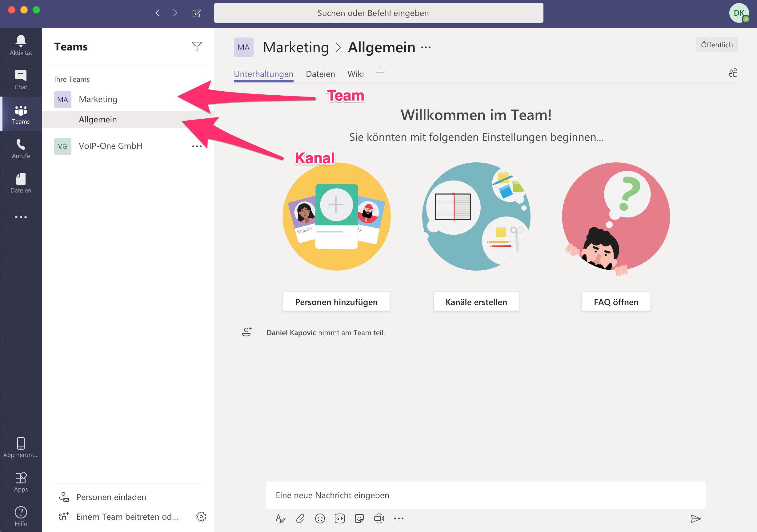Open Hilfe help icon

(x=21, y=516)
